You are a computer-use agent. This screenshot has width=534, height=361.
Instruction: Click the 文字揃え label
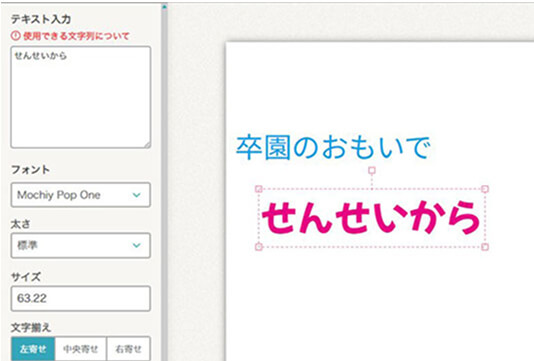click(31, 328)
